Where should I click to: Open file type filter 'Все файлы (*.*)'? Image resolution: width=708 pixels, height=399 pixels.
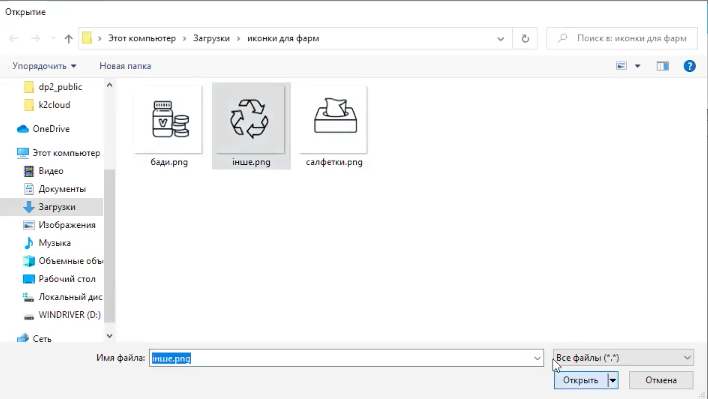[x=624, y=358]
